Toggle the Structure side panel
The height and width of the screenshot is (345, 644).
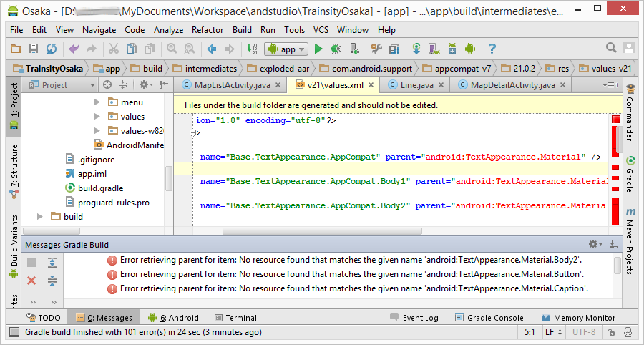point(14,172)
